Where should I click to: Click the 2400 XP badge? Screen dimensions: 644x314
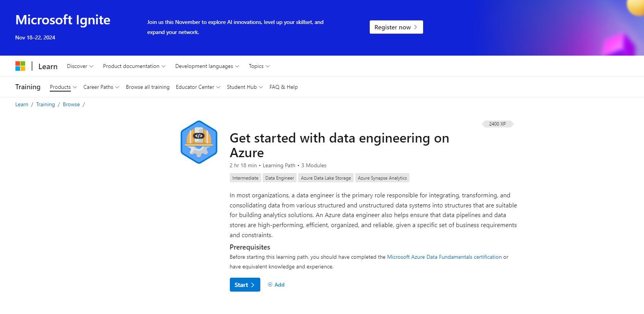pos(497,124)
